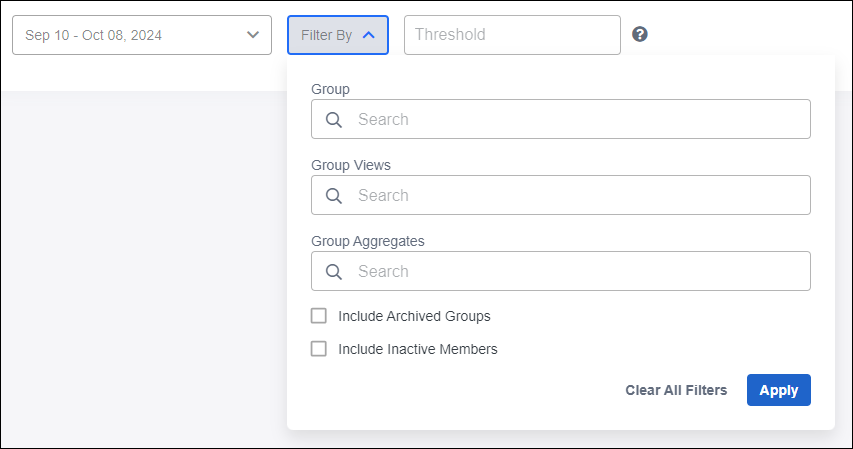Image resolution: width=853 pixels, height=449 pixels.
Task: Select the Group Views search field
Action: tap(578, 195)
